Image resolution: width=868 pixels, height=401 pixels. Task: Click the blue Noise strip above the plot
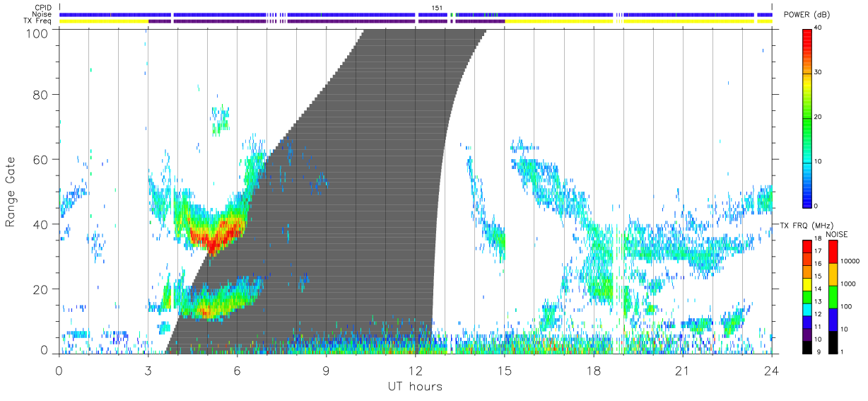[x=416, y=14]
